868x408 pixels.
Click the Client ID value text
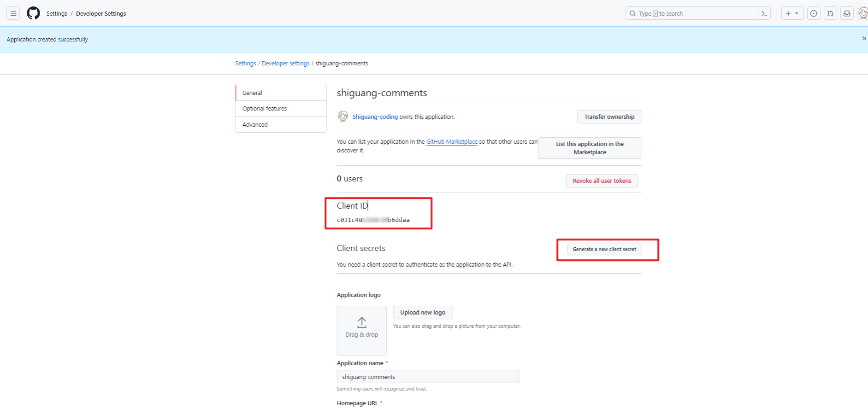pyautogui.click(x=373, y=220)
